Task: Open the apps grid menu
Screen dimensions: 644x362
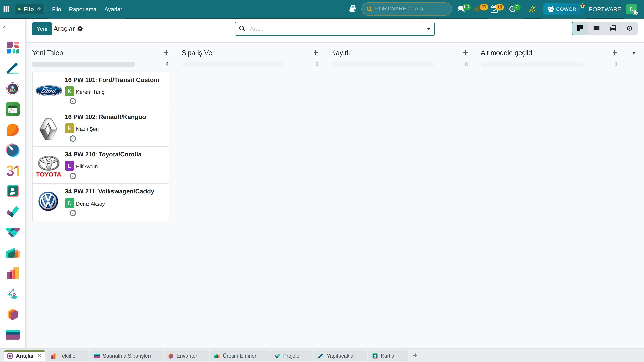Action: [x=6, y=9]
